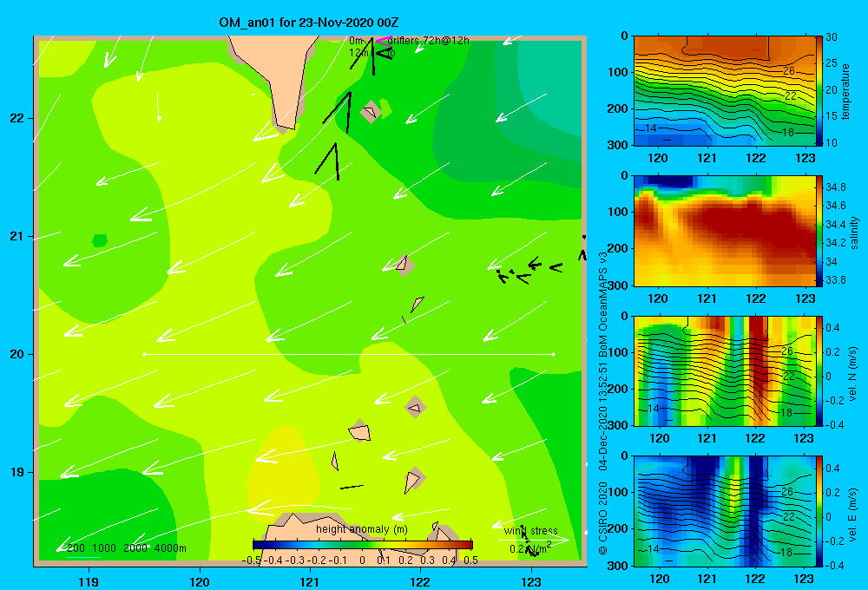Click the west endpoint of the 20°N section line

pyautogui.click(x=144, y=354)
